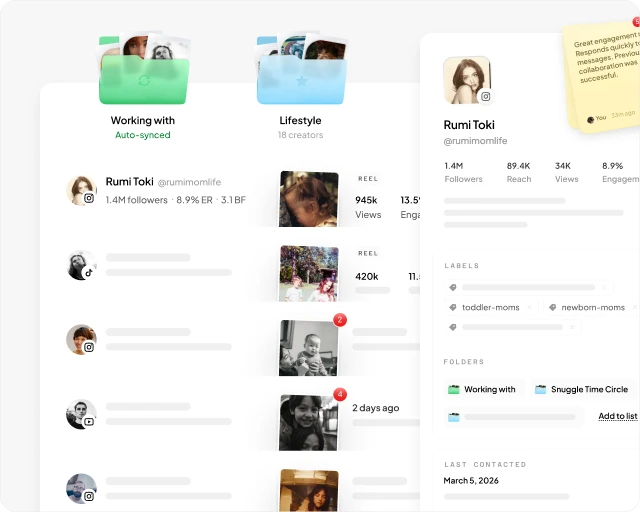Click the Add to list link
Viewport: 640px width, 512px height.
(618, 416)
